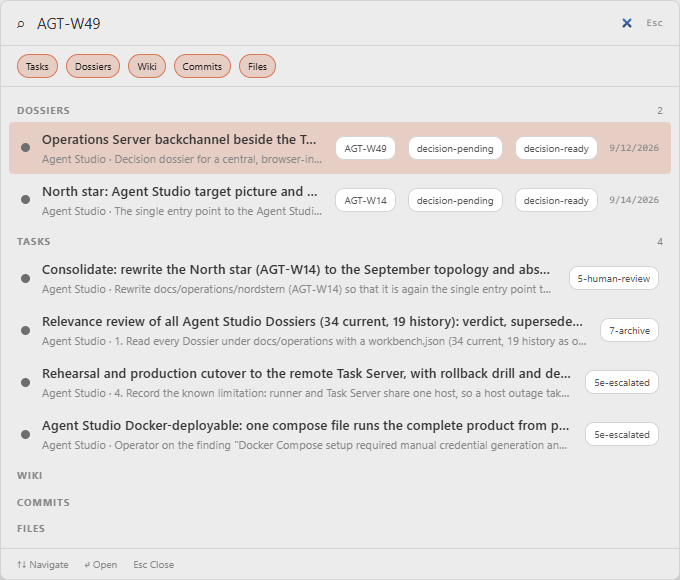This screenshot has width=680, height=580.
Task: Toggle the Tasks filter chip
Action: coord(37,66)
